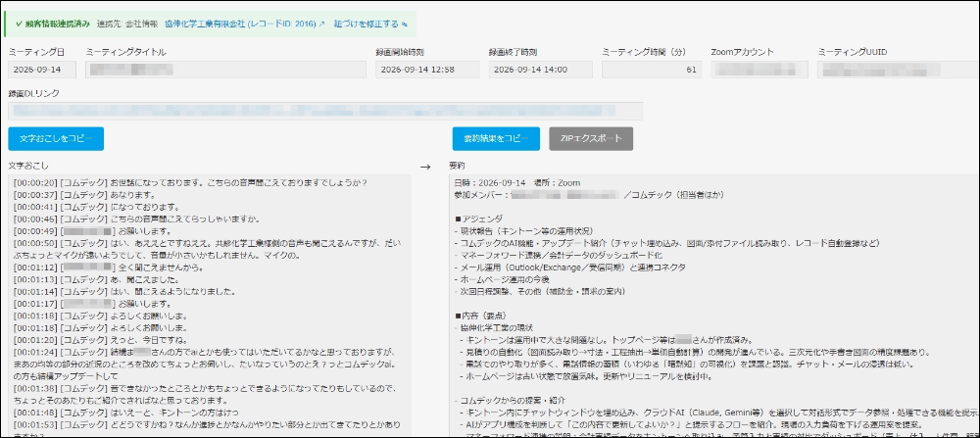
Task: Select transcript line [00:01:48] キントーンの方はけっ
Action: 125,413
